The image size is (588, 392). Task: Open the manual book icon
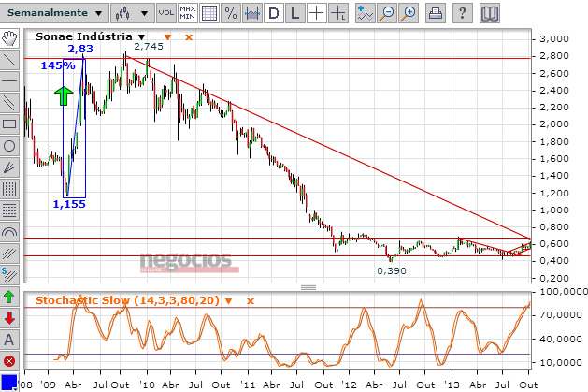pyautogui.click(x=489, y=13)
